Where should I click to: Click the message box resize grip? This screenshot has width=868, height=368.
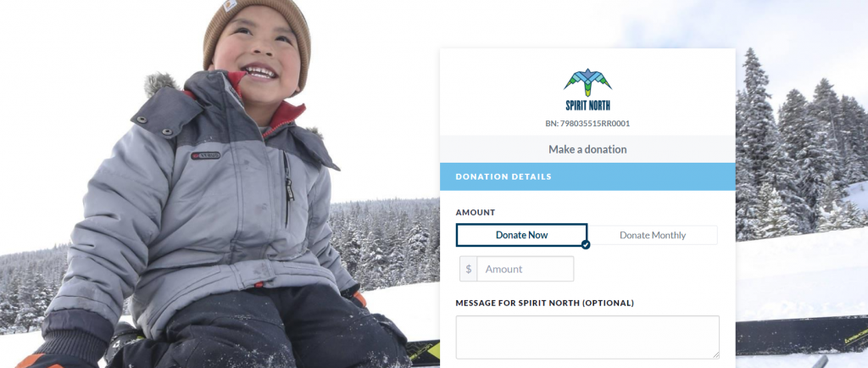[715, 354]
